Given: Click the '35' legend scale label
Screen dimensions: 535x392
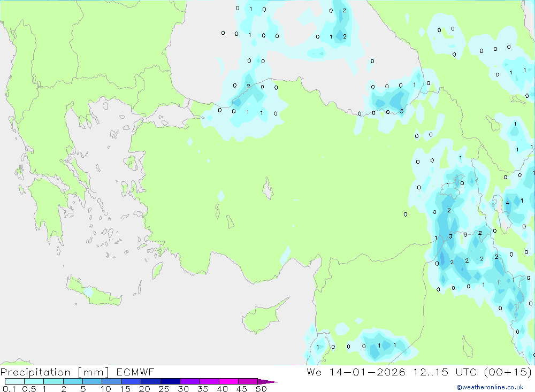Looking at the screenshot, I should click(203, 389).
